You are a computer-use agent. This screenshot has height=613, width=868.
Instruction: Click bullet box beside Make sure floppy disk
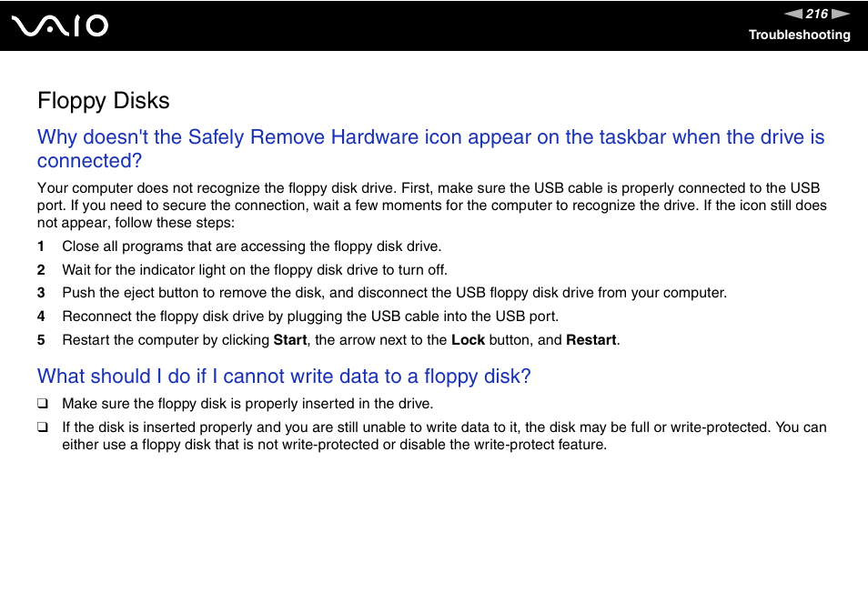[43, 404]
